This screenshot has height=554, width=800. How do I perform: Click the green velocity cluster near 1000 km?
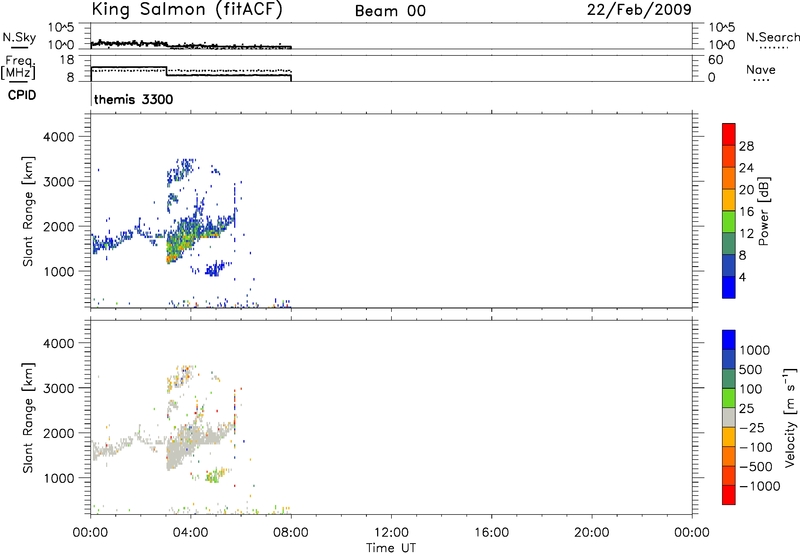pos(214,476)
